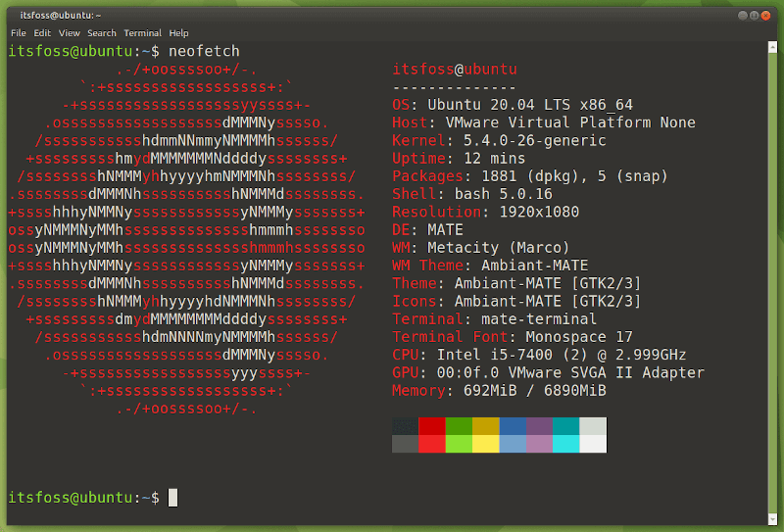This screenshot has height=532, width=784.
Task: Click the red 'itsfoss@ubuntu' header text
Action: (x=455, y=69)
